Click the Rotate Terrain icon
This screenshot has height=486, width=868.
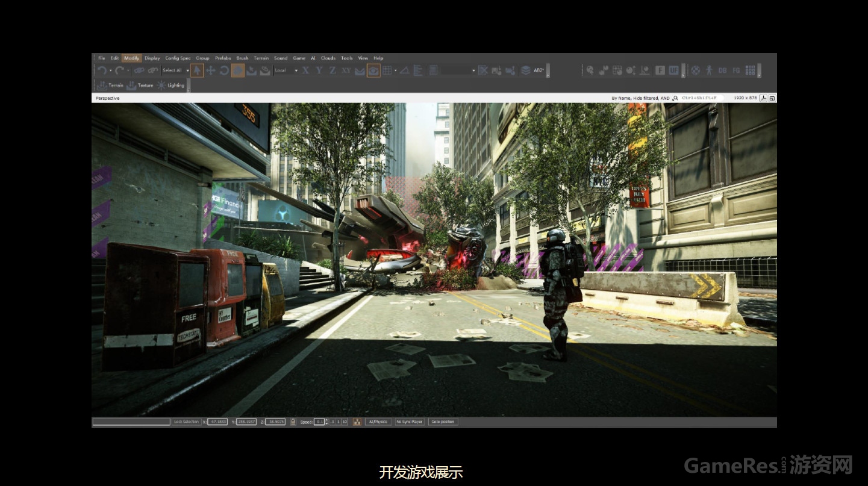(x=265, y=70)
